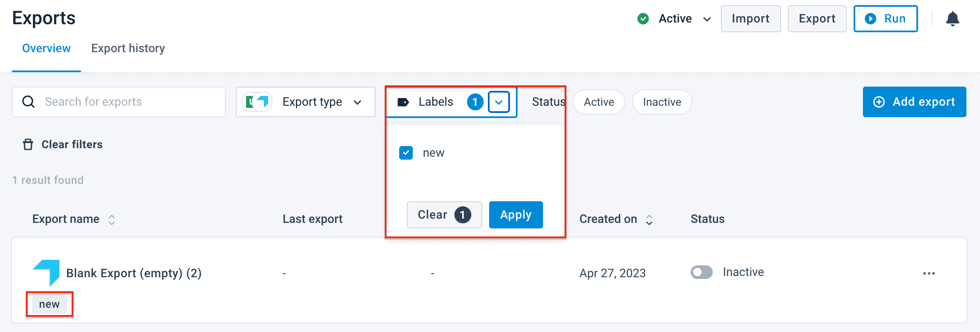Click into the Search for exports field
This screenshot has width=980, height=332.
point(127,102)
